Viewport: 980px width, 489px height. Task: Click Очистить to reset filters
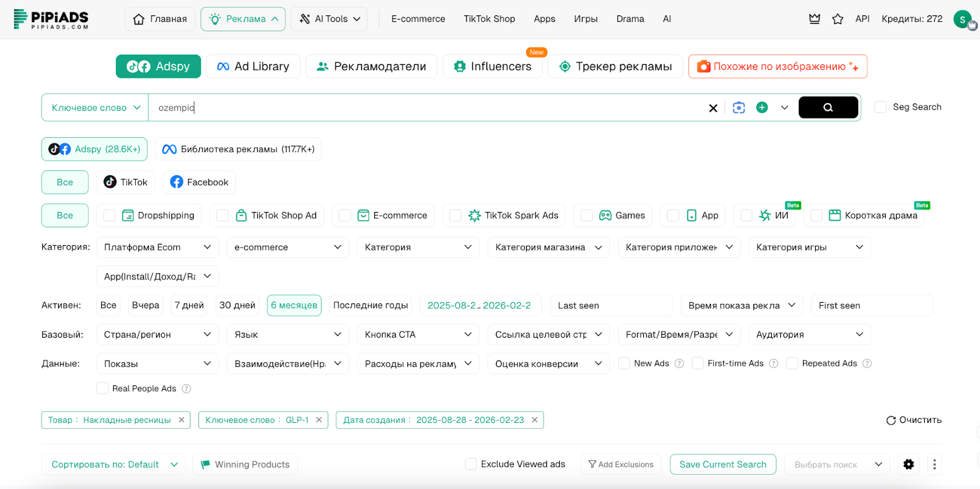tap(914, 420)
